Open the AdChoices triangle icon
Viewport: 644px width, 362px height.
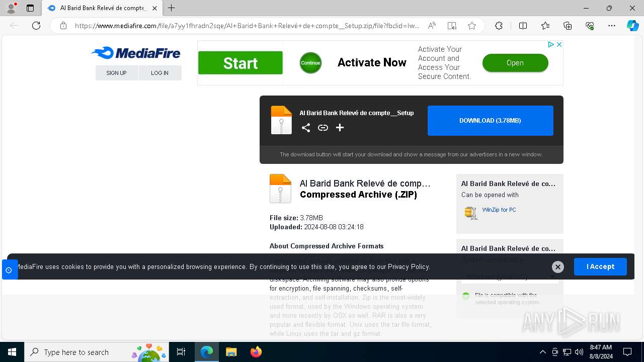click(x=551, y=44)
